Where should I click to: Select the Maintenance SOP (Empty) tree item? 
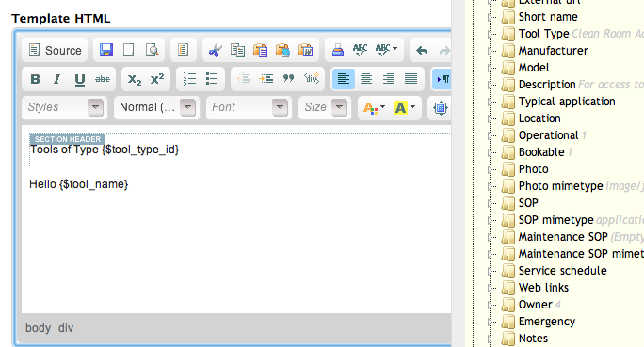tap(563, 237)
